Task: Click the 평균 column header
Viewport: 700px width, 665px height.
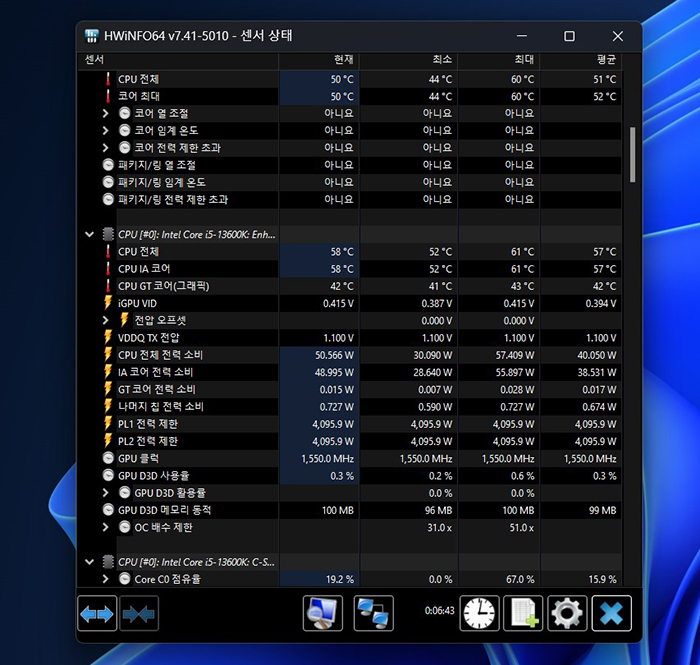Action: pos(605,60)
